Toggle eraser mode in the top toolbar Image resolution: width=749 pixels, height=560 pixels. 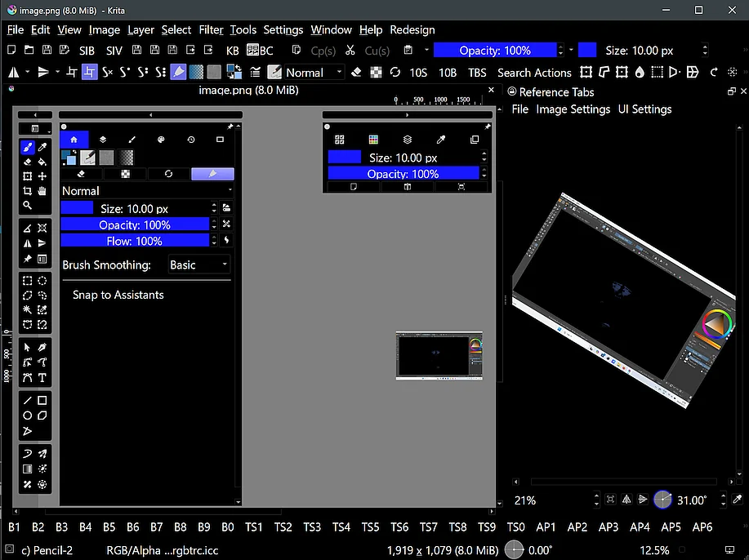(355, 73)
